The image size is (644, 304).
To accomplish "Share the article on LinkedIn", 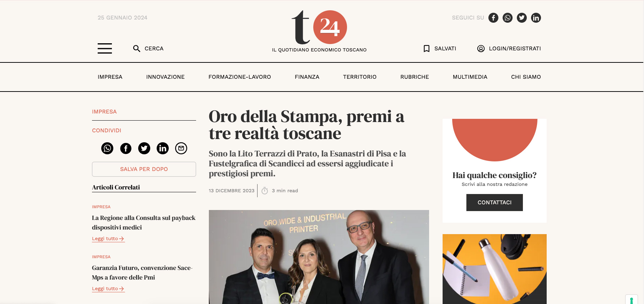I will [163, 148].
